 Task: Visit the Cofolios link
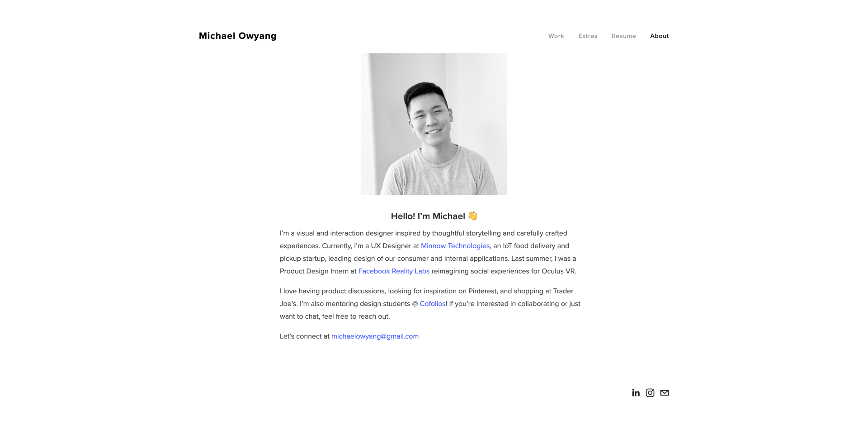point(433,304)
